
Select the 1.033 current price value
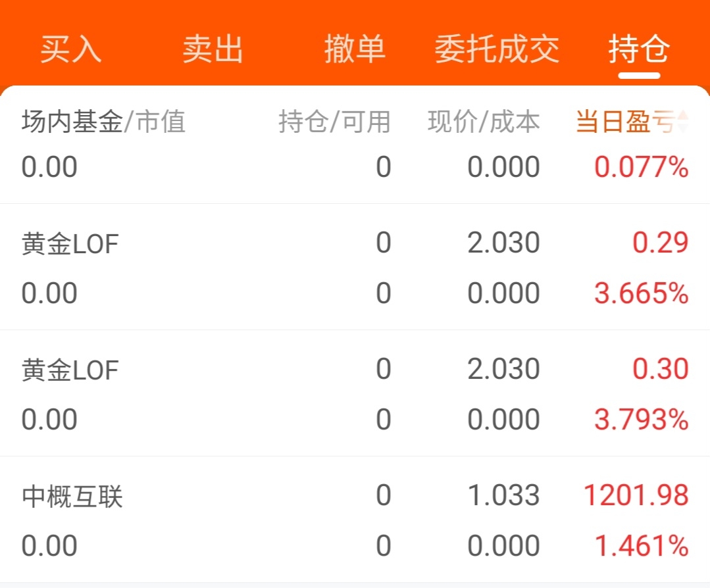tap(503, 496)
